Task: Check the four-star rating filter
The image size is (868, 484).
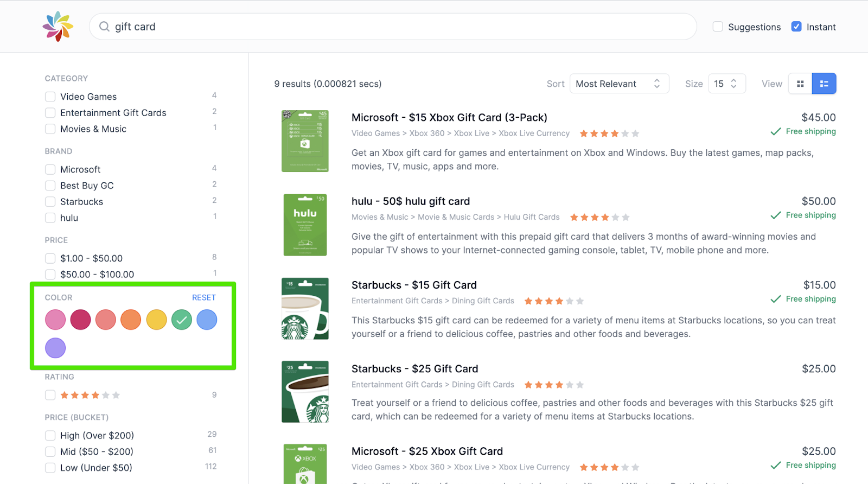Action: click(50, 395)
